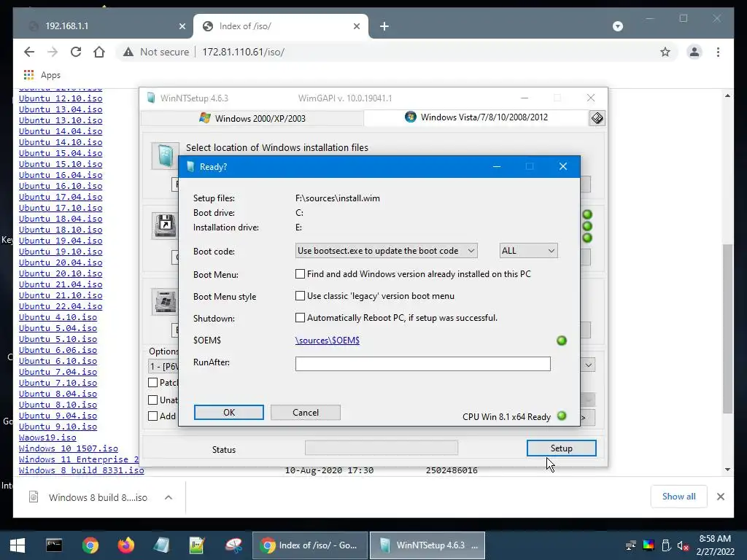The height and width of the screenshot is (560, 747).
Task: Open Command Prompt from taskbar
Action: [x=54, y=545]
